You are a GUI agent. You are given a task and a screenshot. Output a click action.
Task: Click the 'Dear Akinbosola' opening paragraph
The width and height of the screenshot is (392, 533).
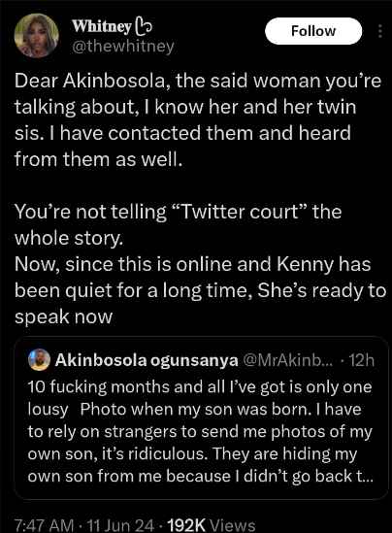click(198, 120)
